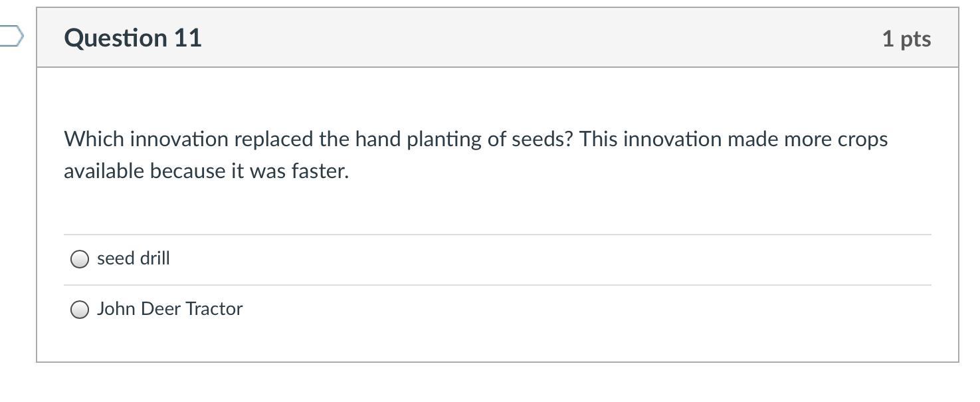Click the "seed drill" answer label
980x402 pixels.
134,258
